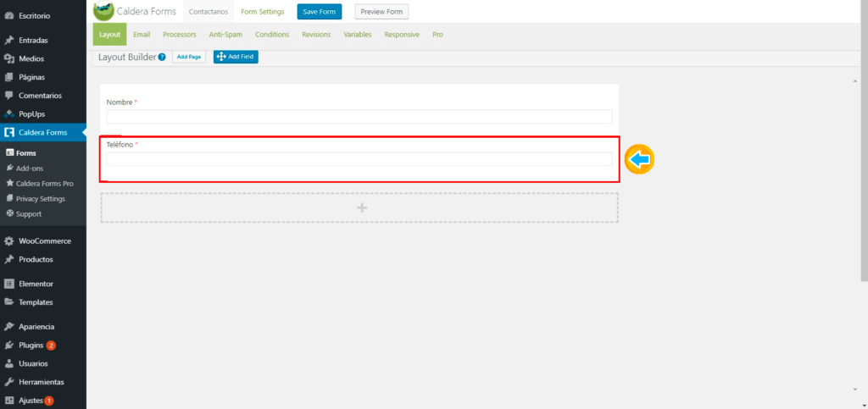Open Privacy Settings submenu item
The height and width of the screenshot is (409, 868).
coord(40,198)
